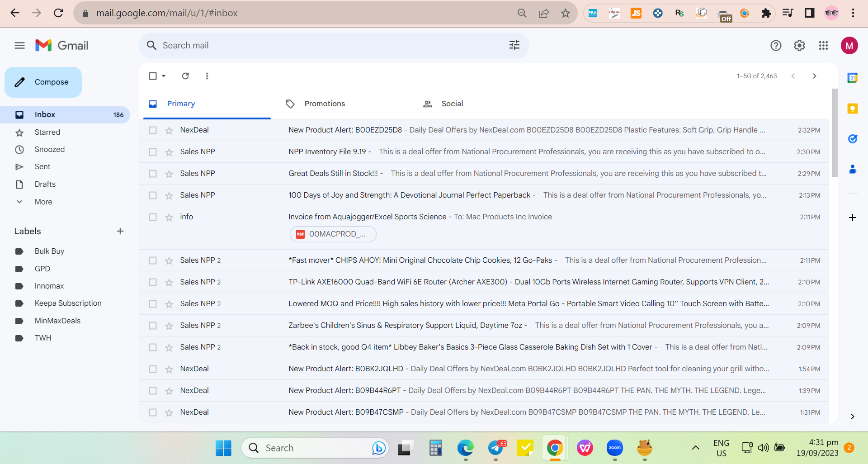
Task: Open search options filter icon in search bar
Action: coord(514,45)
